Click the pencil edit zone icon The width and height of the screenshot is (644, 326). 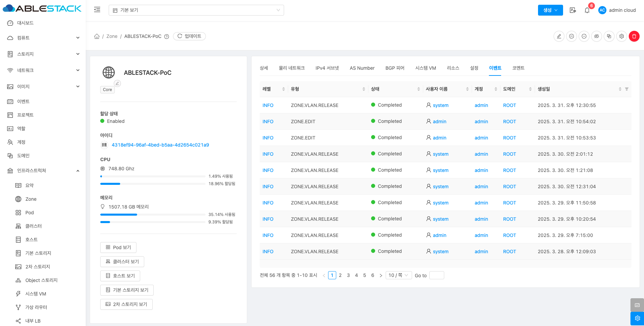point(559,36)
